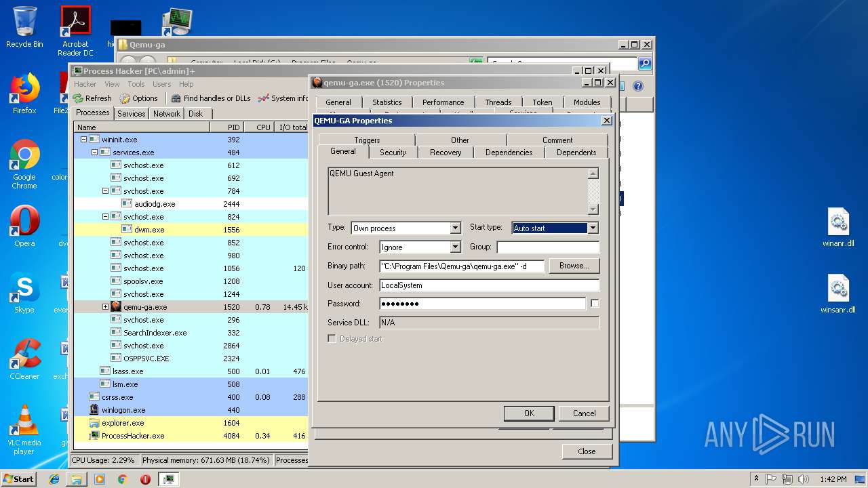Click the Password field

(482, 304)
